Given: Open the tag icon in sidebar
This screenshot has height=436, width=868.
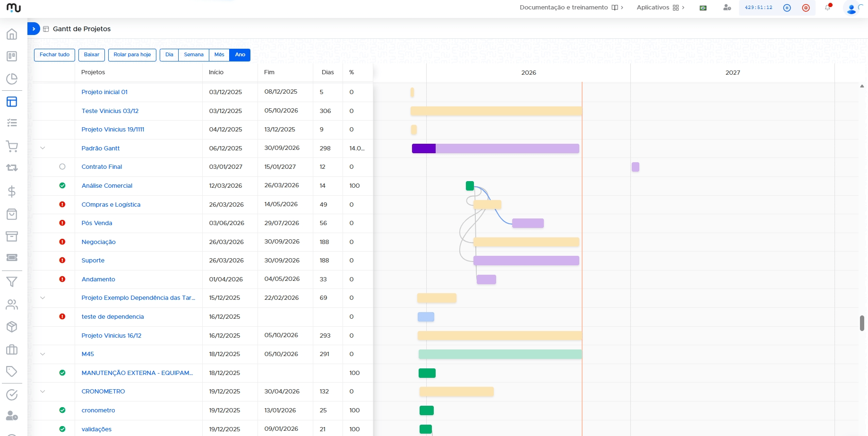Looking at the screenshot, I should [x=12, y=371].
